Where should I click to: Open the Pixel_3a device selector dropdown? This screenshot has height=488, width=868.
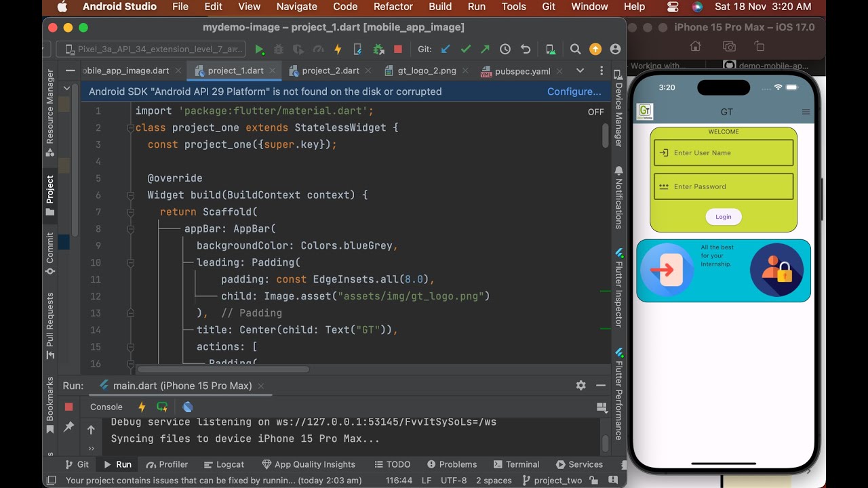pyautogui.click(x=151, y=49)
